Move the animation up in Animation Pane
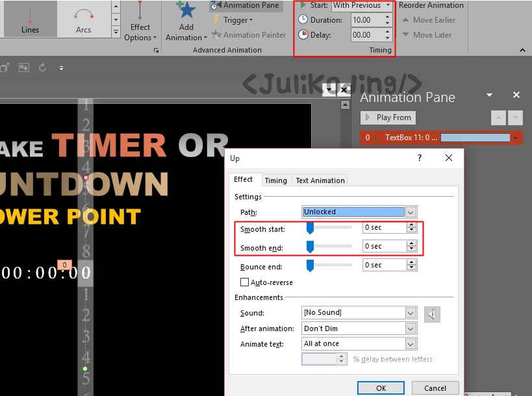 tap(498, 118)
